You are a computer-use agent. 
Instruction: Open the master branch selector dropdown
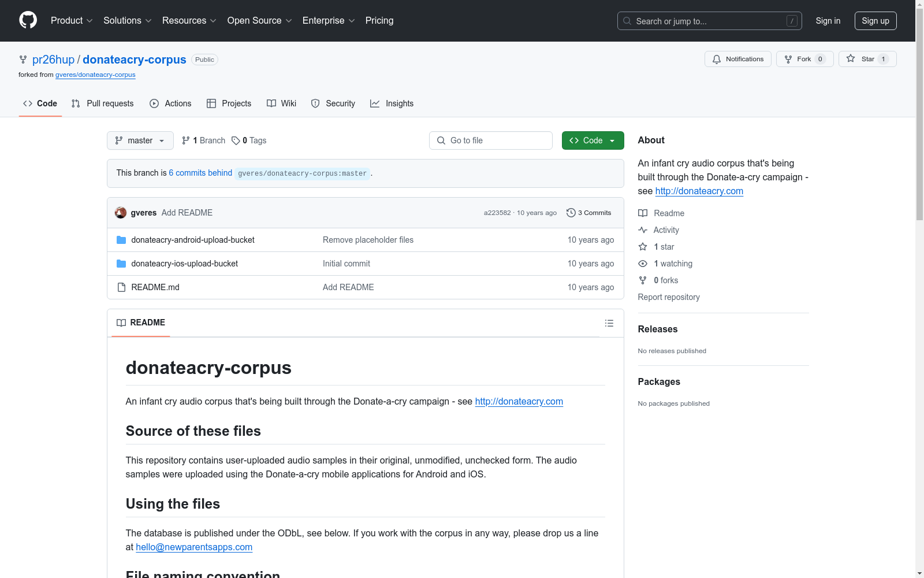tap(140, 140)
